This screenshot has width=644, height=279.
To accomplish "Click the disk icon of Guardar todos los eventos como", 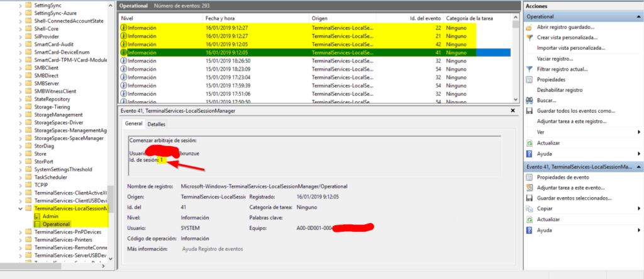I will tap(530, 111).
